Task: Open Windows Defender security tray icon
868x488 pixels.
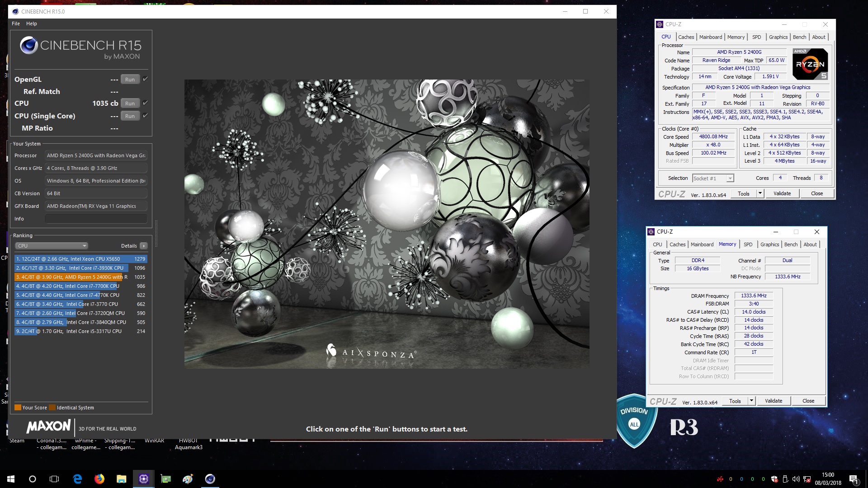Action: point(774,479)
